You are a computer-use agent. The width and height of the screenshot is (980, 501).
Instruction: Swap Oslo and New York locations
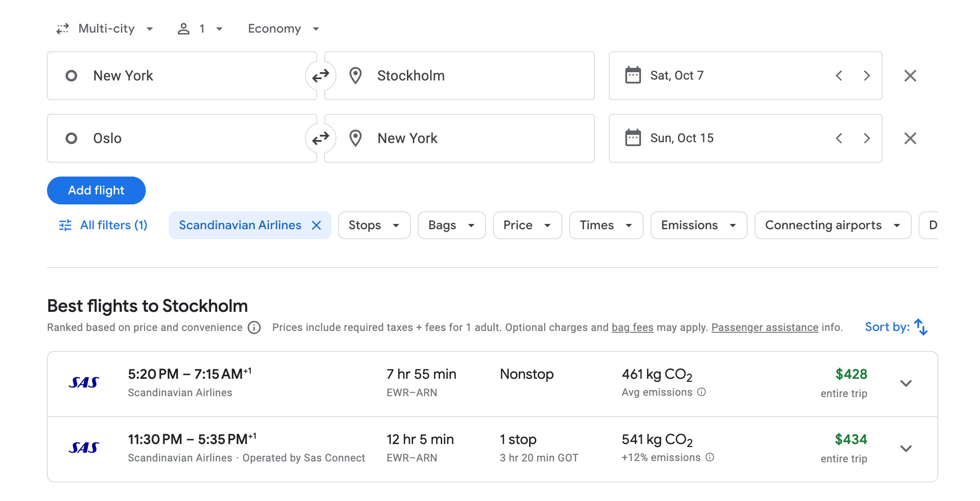pyautogui.click(x=321, y=138)
